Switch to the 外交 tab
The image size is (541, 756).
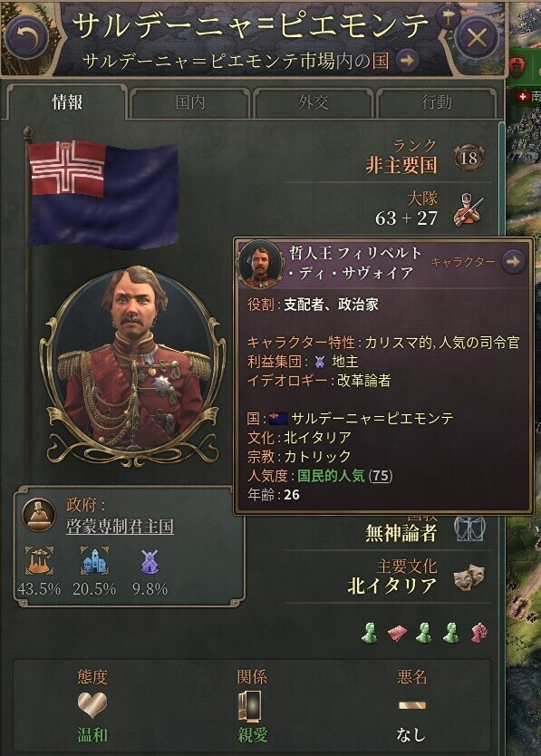tap(314, 102)
